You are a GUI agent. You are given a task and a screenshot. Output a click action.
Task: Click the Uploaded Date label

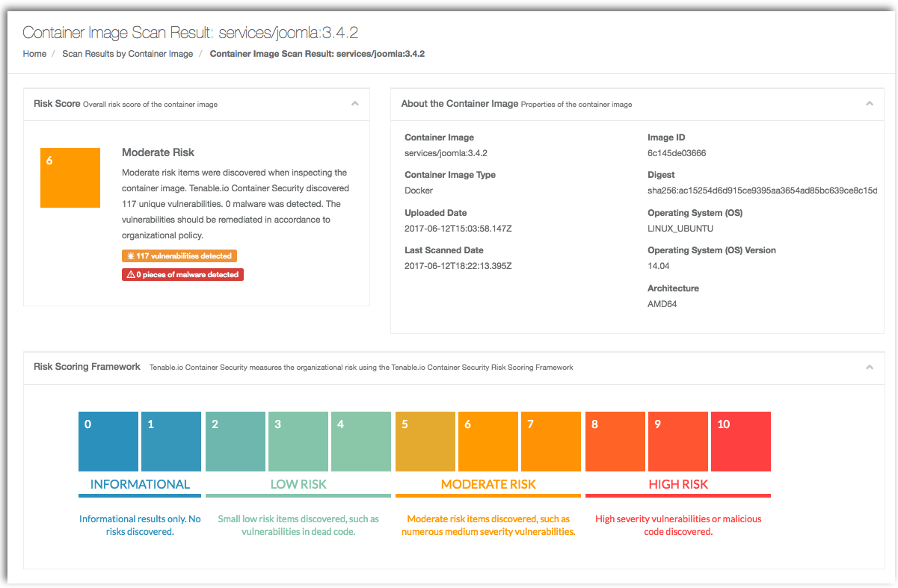pos(436,213)
